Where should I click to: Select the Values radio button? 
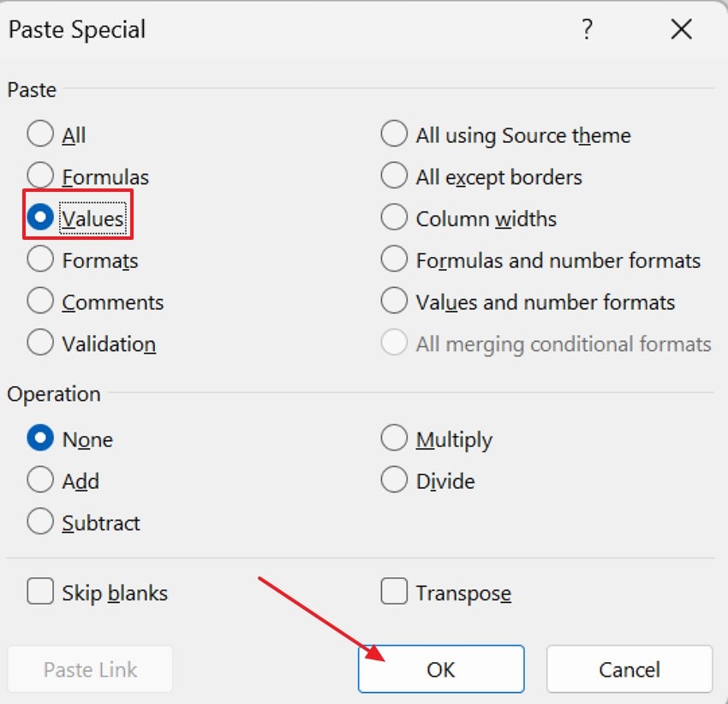pos(40,218)
